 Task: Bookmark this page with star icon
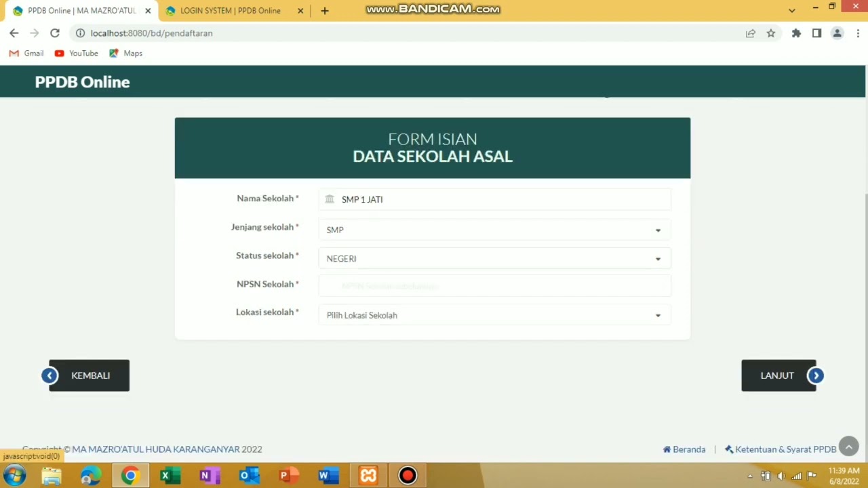(x=771, y=33)
